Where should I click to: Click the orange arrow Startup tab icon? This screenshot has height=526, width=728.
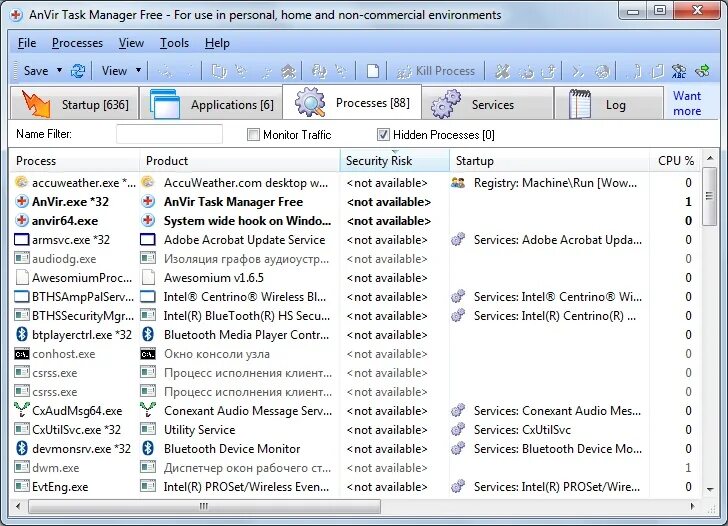point(36,104)
